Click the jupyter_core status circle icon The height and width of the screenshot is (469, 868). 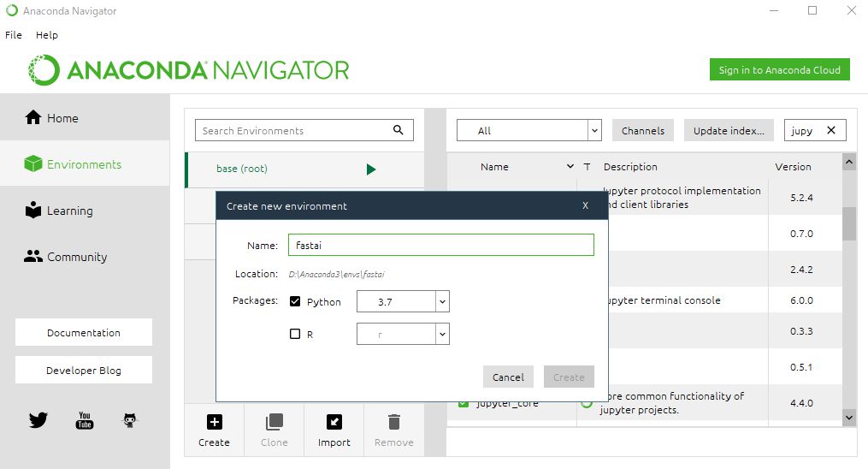click(x=587, y=404)
